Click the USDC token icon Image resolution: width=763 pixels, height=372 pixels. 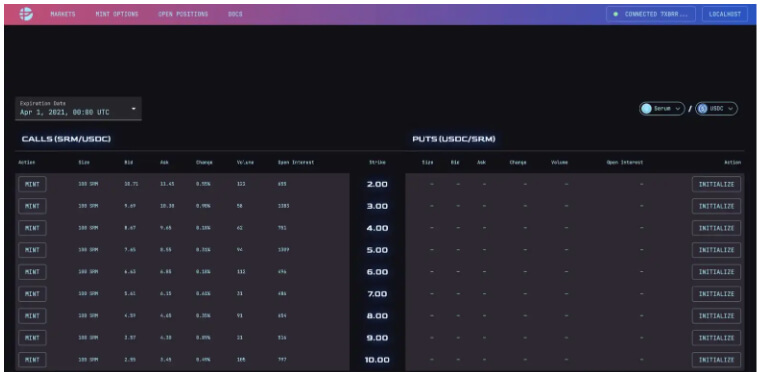click(x=702, y=109)
